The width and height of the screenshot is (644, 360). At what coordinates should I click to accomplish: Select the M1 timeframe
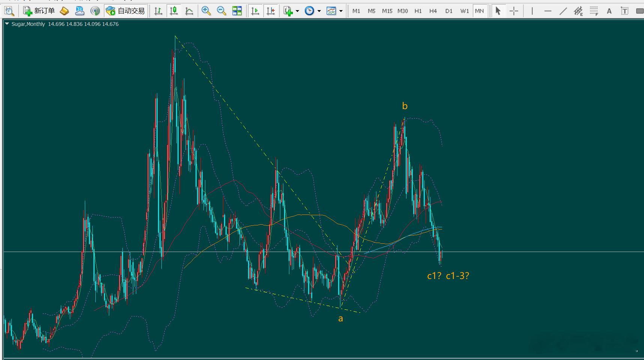pyautogui.click(x=356, y=11)
